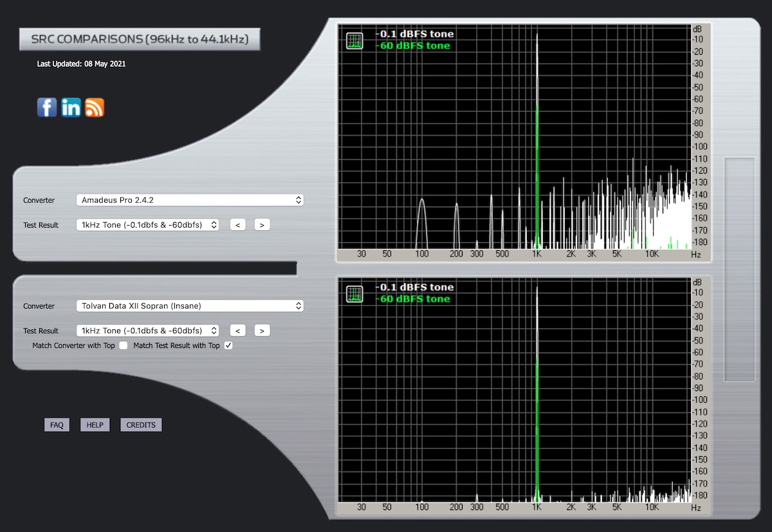Click the bottom graph '-0.1 dBFS tone' legend
The height and width of the screenshot is (532, 772).
pos(415,288)
